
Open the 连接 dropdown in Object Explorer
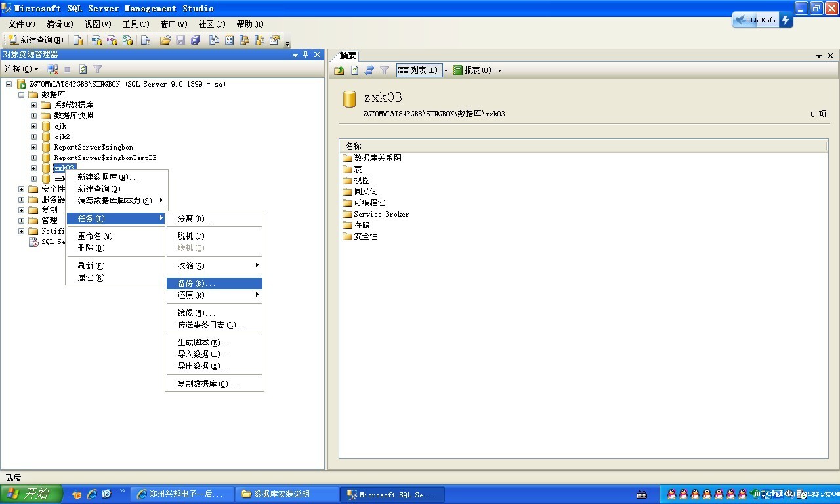point(21,69)
